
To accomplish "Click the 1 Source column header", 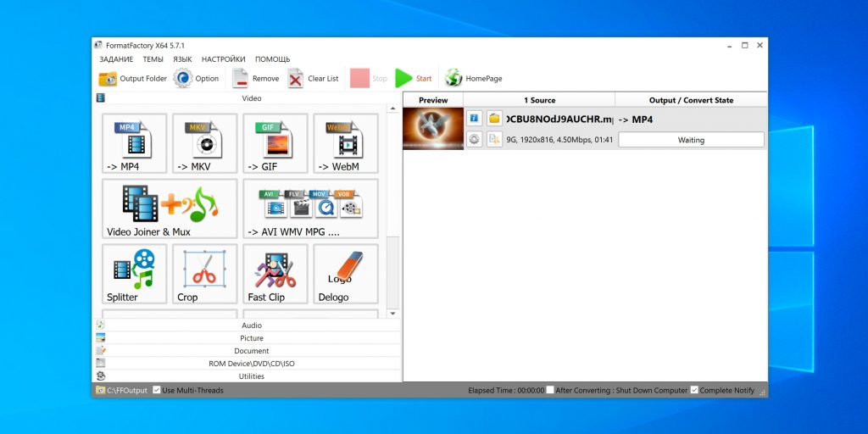I will coord(539,100).
